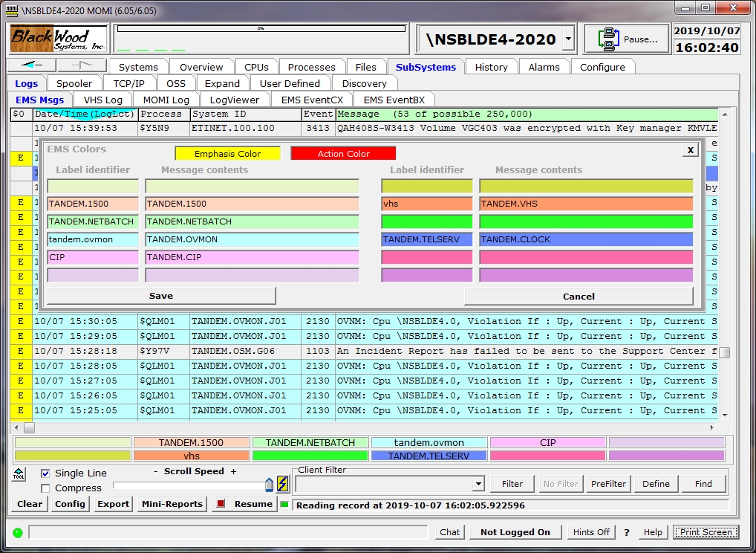Enable the Compress checkbox
Viewport: 756px width, 553px height.
click(45, 488)
